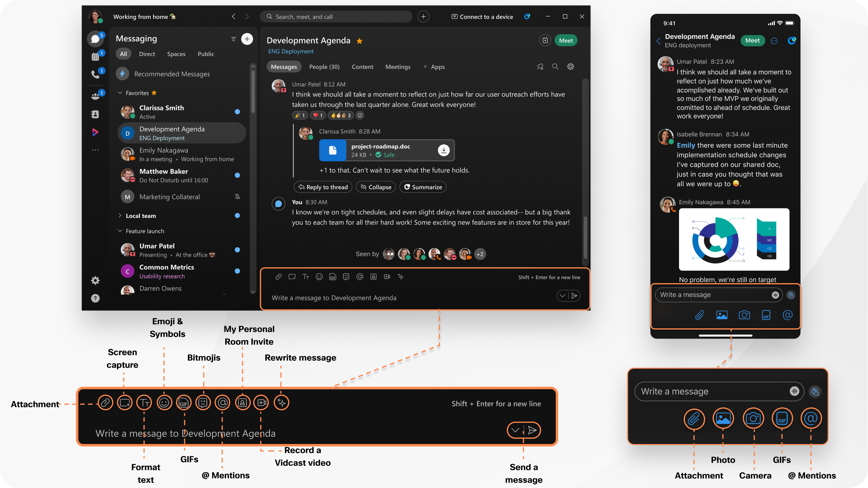The height and width of the screenshot is (488, 868).
Task: Select the Screen capture icon
Action: click(124, 403)
